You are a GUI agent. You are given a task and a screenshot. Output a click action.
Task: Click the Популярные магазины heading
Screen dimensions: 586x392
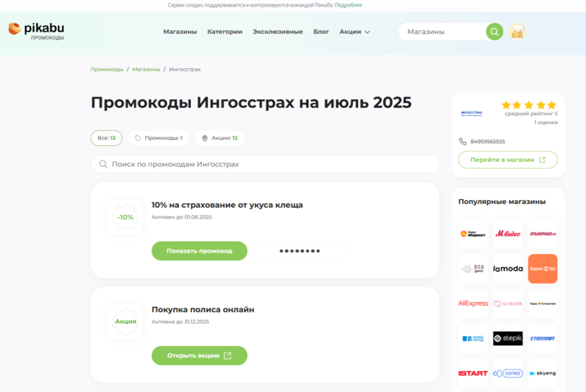point(502,201)
